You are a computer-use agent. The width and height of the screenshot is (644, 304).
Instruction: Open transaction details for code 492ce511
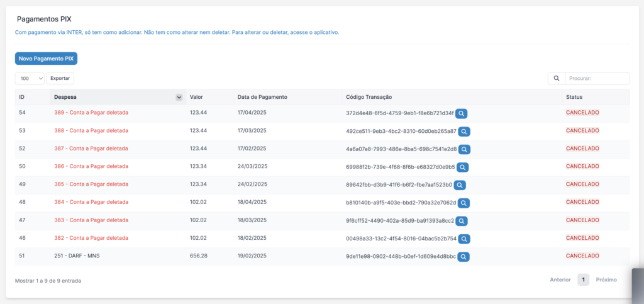[464, 132]
